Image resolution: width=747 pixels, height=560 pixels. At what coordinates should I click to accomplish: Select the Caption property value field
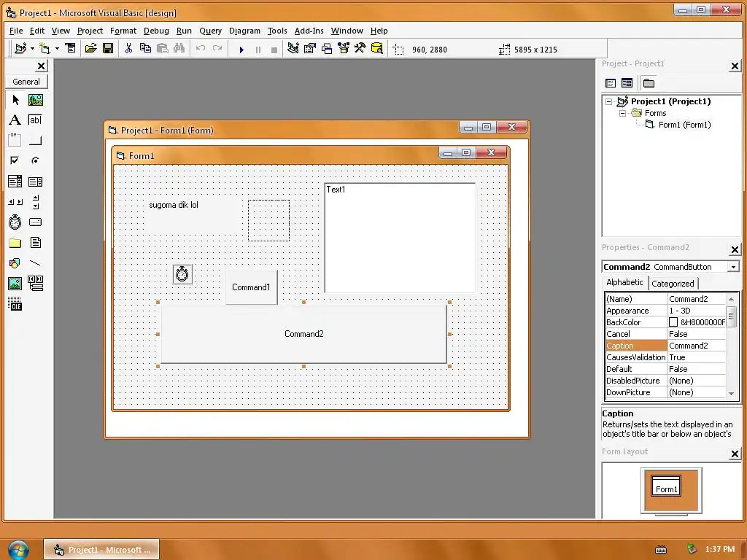(x=697, y=346)
